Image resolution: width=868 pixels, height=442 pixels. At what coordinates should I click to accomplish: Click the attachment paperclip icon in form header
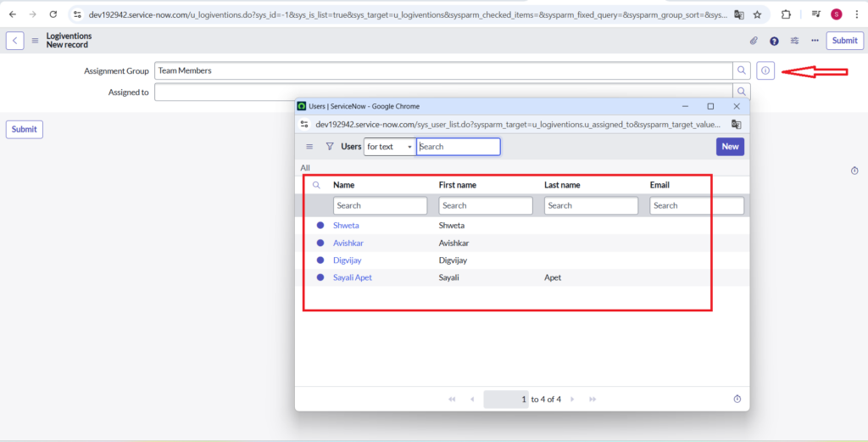(754, 41)
